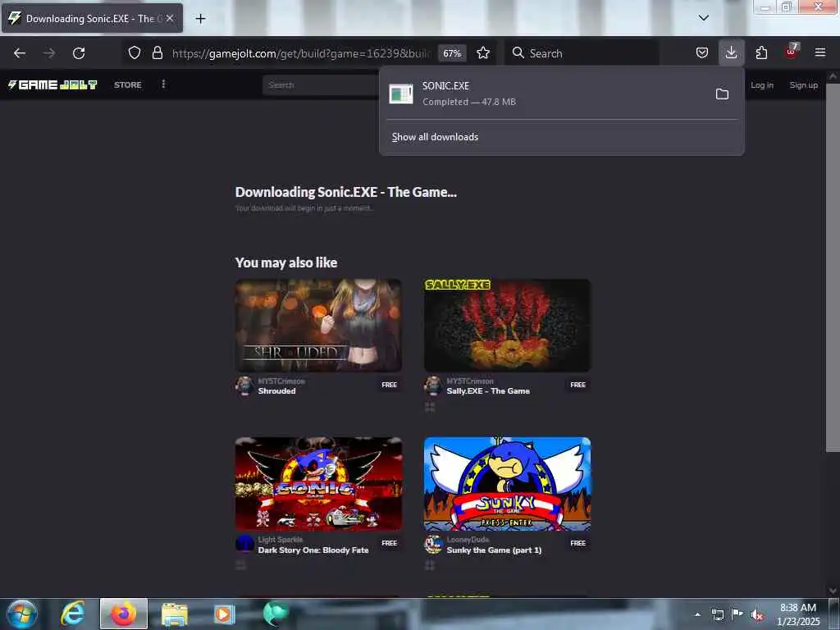
Task: Click MYSTCrimson avatar beside Sally.EXE
Action: tap(433, 386)
